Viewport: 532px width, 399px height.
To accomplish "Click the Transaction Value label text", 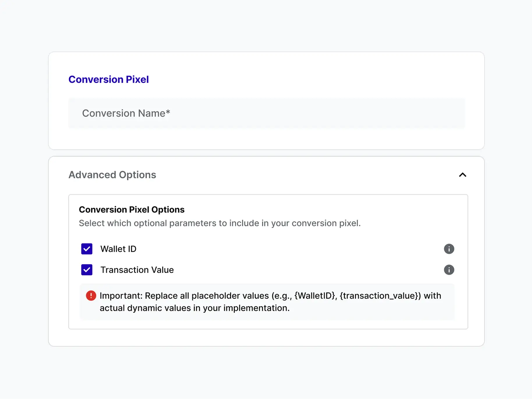I will (137, 270).
